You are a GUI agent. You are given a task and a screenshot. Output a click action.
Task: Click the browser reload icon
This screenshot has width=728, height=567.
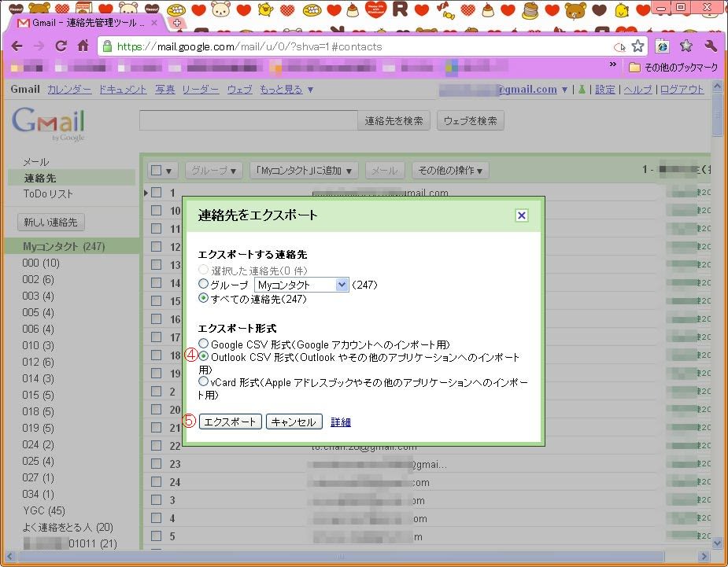tap(61, 46)
